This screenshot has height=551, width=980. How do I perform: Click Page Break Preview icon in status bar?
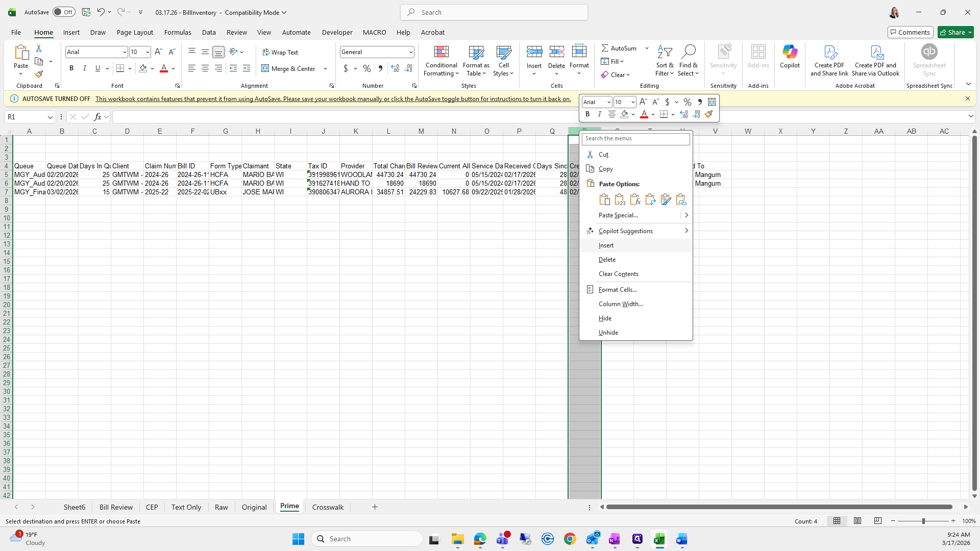point(877,521)
